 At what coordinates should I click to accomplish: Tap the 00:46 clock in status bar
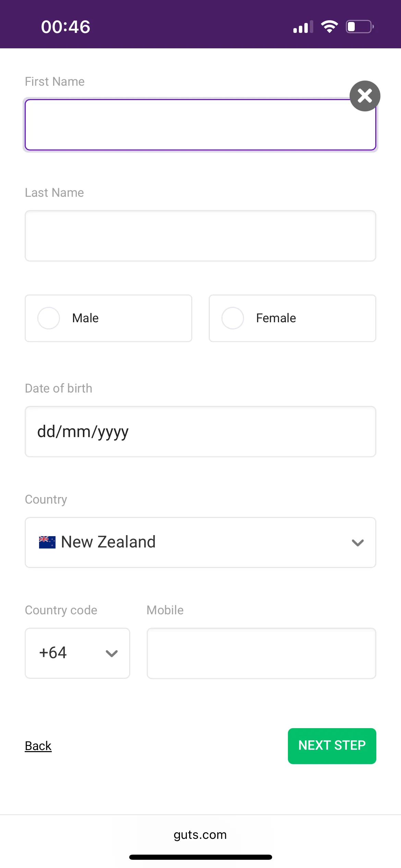pyautogui.click(x=65, y=27)
